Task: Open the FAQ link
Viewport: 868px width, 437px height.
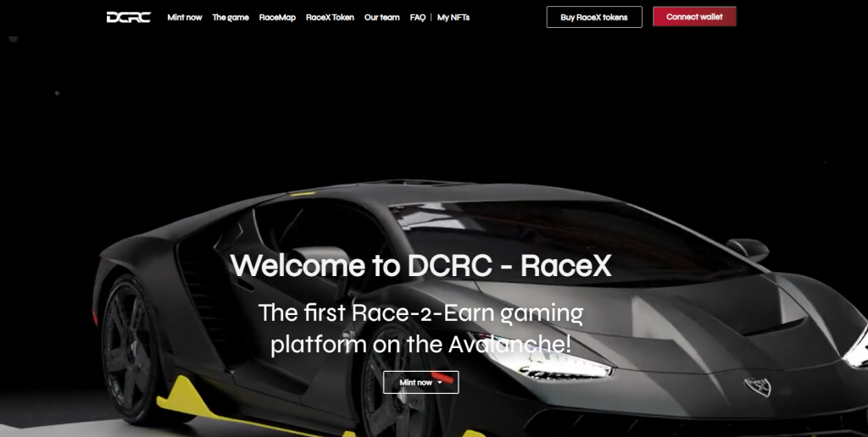Action: 417,17
